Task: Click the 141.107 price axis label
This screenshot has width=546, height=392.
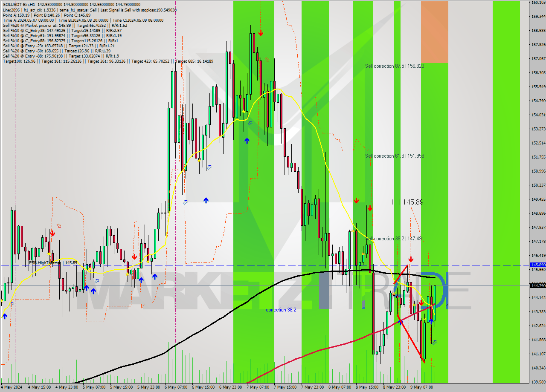Action: [538, 354]
